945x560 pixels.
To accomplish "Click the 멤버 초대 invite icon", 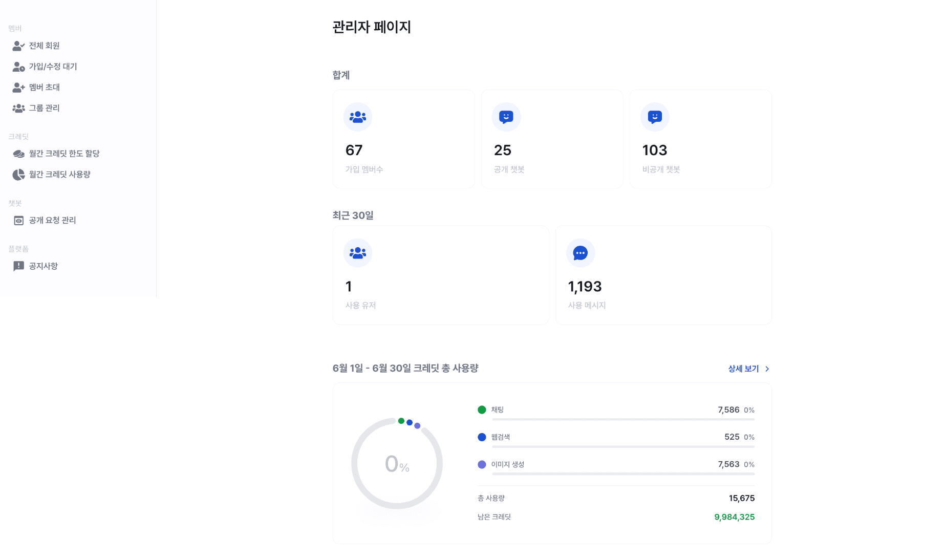I will point(18,87).
